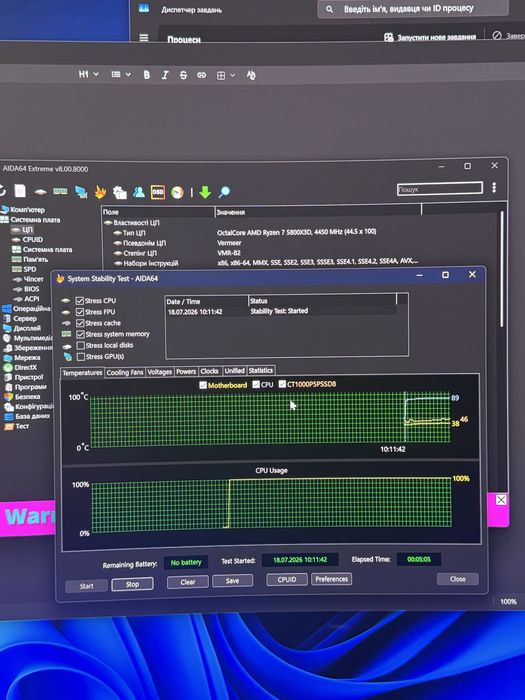Click the magnifier search icon in AIDA64 toolbar

pyautogui.click(x=224, y=192)
